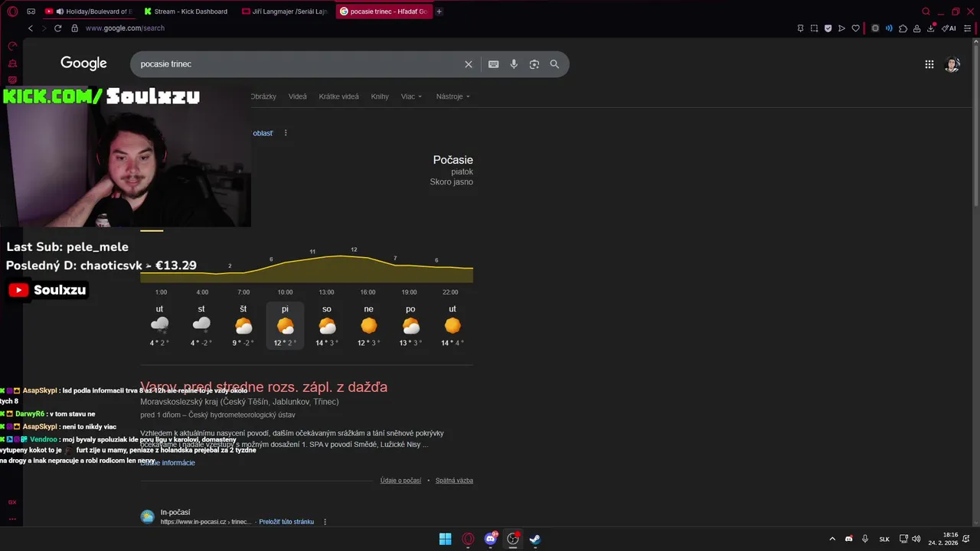Click the pin icon in address bar
Viewport: 980px width, 551px height.
800,28
